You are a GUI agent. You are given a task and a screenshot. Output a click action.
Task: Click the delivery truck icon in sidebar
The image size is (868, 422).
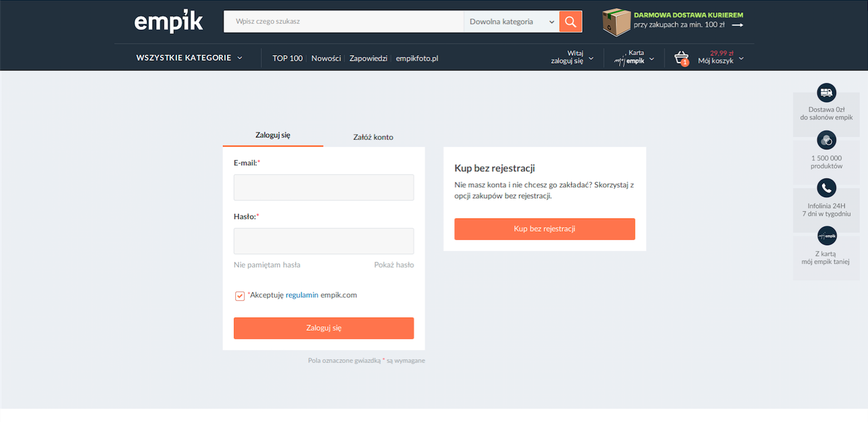[x=826, y=92]
